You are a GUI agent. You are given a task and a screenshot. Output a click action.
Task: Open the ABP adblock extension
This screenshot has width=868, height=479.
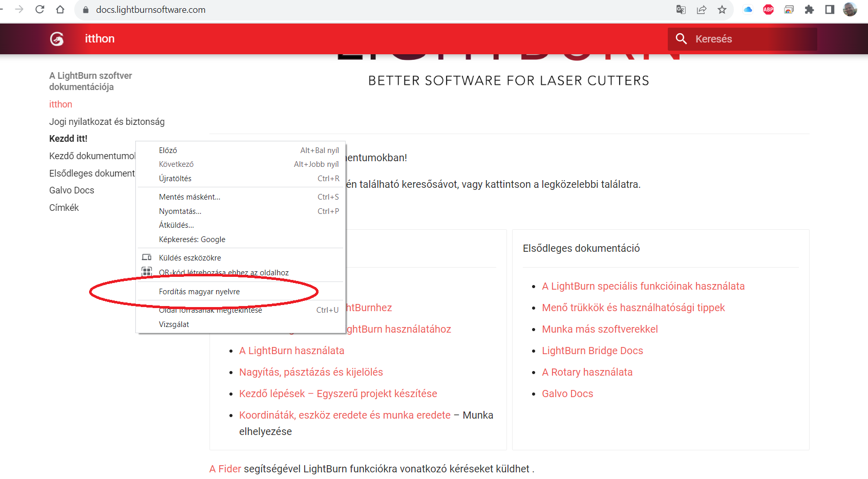(x=769, y=9)
